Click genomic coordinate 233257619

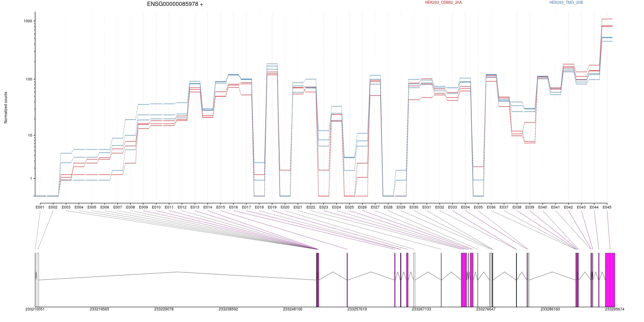(357, 309)
